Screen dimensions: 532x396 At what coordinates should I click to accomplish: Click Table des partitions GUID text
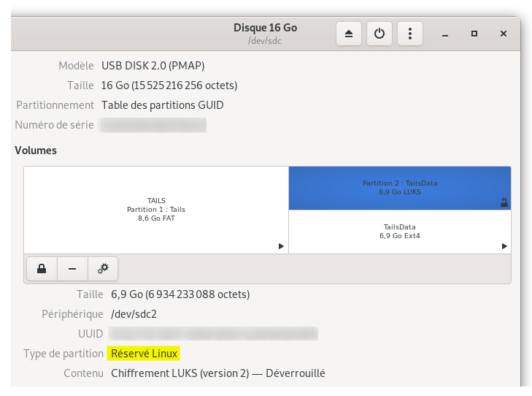[x=163, y=105]
